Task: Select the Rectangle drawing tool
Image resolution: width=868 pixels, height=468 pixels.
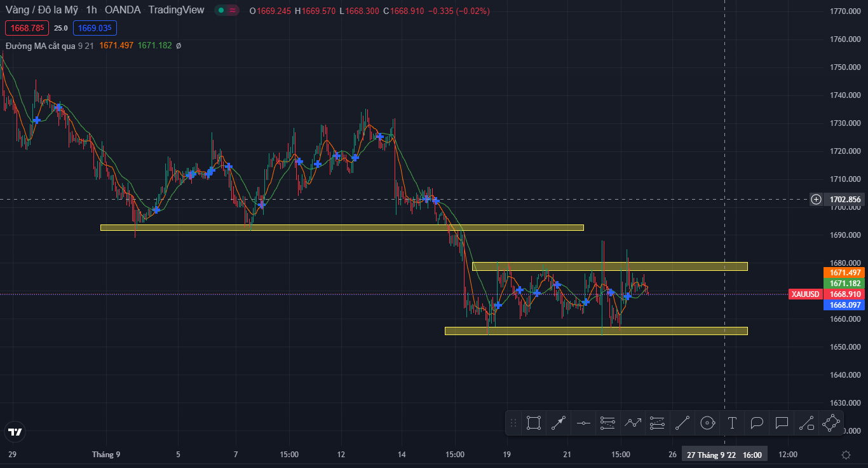Action: click(534, 423)
